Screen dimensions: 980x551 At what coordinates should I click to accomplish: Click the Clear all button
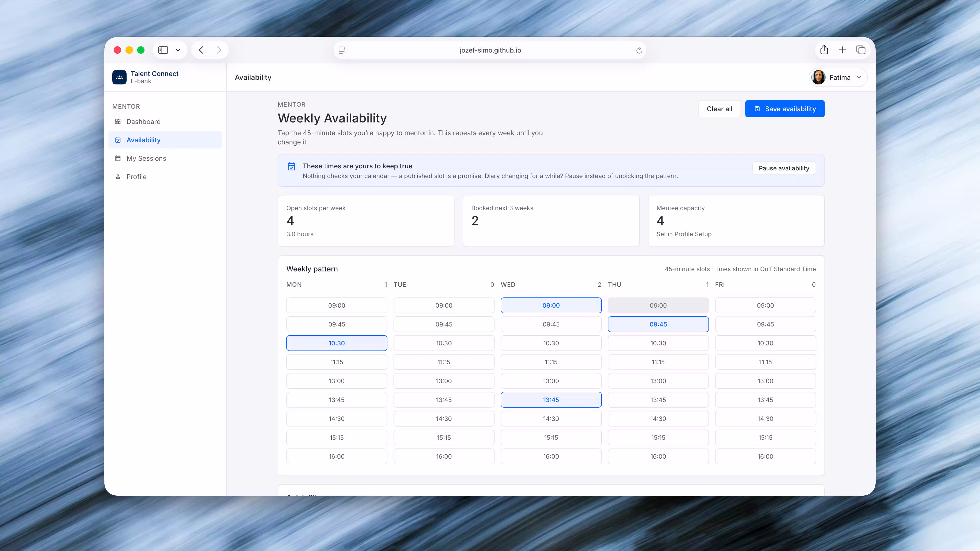pos(719,109)
